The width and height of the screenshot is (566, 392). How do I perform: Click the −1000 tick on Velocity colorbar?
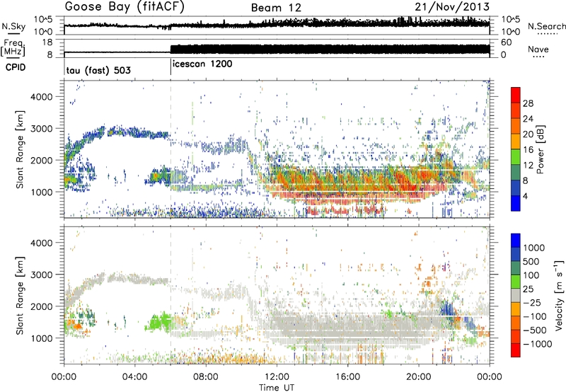point(537,344)
